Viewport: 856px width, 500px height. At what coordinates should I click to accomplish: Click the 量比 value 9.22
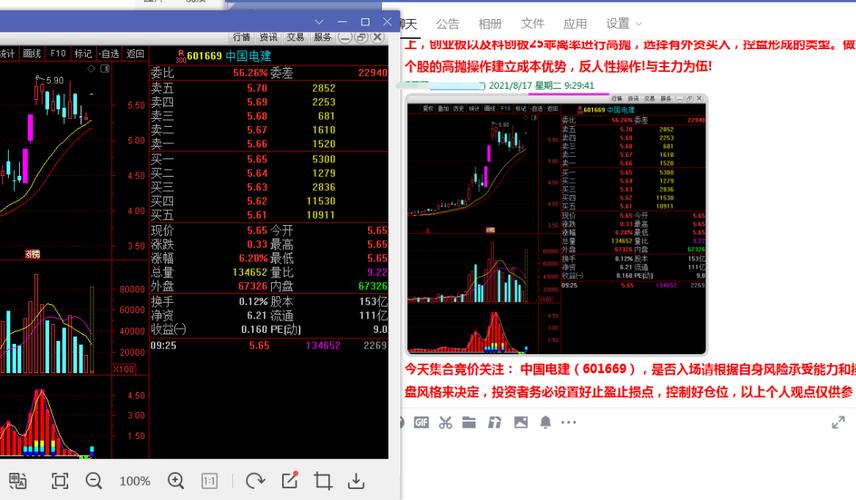click(377, 272)
